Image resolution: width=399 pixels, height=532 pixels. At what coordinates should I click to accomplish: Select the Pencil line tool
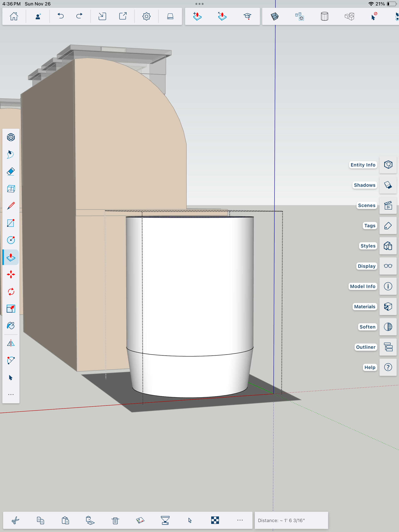(x=11, y=206)
